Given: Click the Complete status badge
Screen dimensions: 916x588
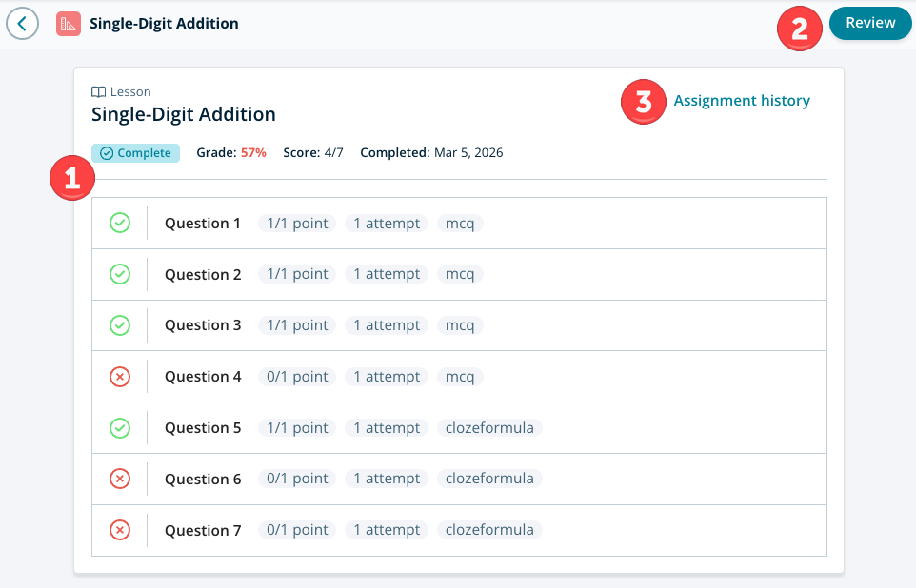Looking at the screenshot, I should [x=135, y=153].
